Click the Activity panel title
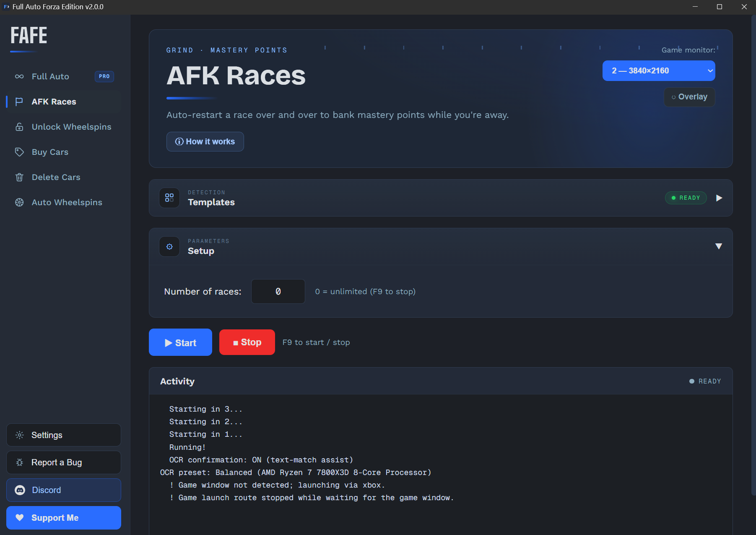This screenshot has width=756, height=535. (x=177, y=381)
